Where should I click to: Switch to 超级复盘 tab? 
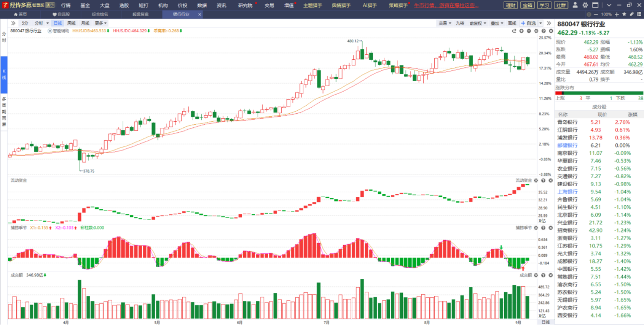pyautogui.click(x=141, y=14)
